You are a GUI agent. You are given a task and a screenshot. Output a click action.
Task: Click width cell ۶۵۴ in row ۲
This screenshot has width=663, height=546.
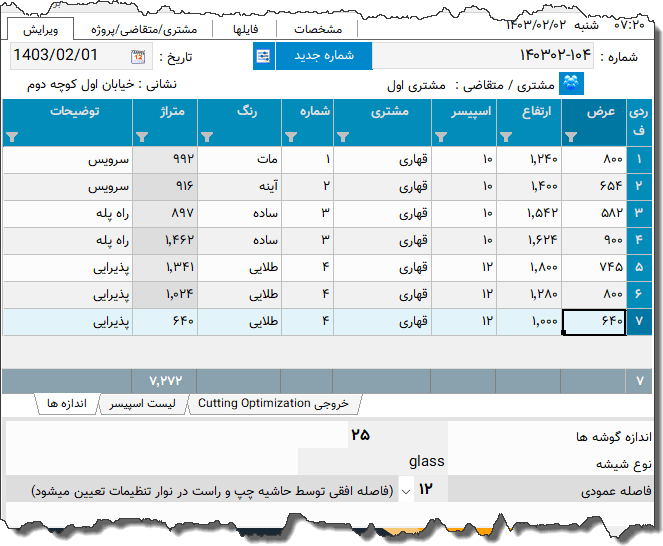pos(594,186)
